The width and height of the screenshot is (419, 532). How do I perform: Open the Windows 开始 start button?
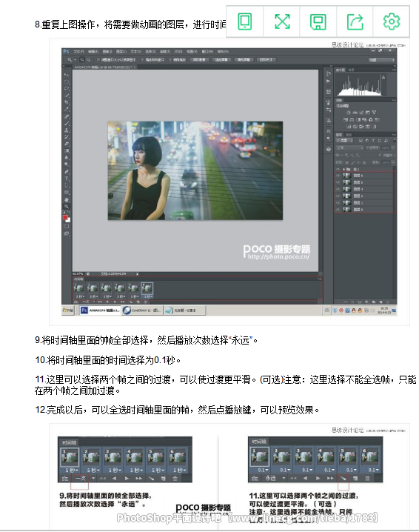(x=68, y=310)
